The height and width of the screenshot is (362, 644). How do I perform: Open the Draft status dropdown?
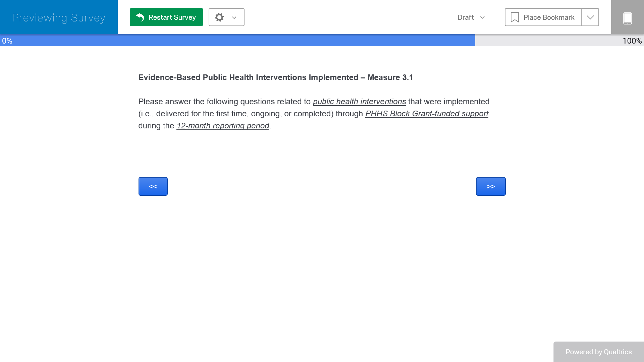(x=471, y=17)
